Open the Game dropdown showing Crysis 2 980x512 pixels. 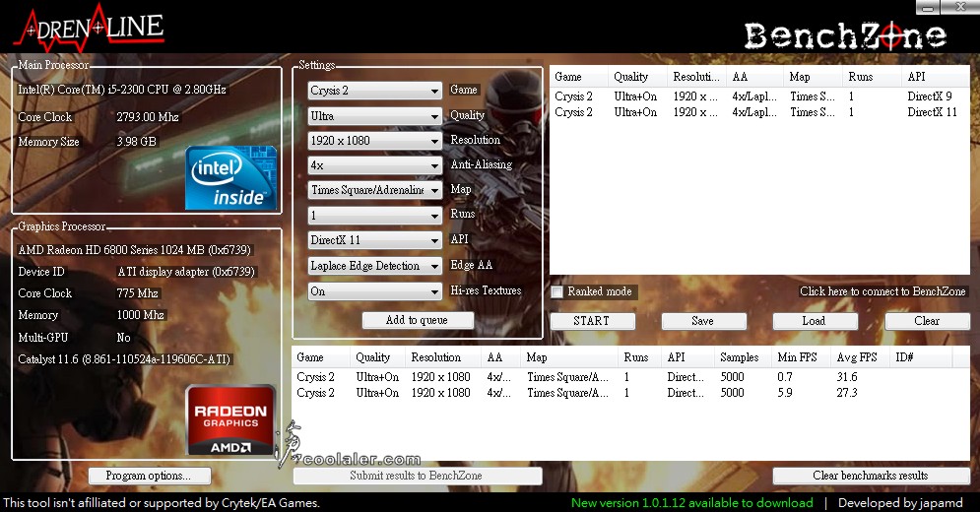[x=375, y=91]
